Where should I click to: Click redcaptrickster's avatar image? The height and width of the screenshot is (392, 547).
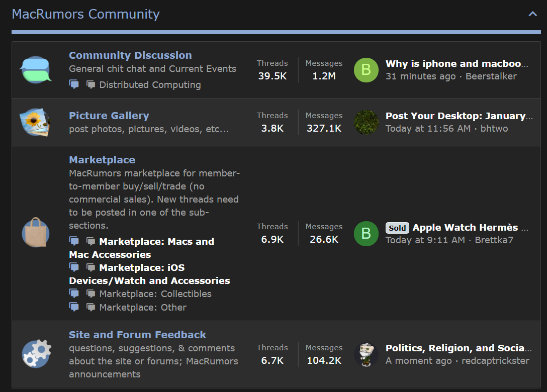click(366, 354)
